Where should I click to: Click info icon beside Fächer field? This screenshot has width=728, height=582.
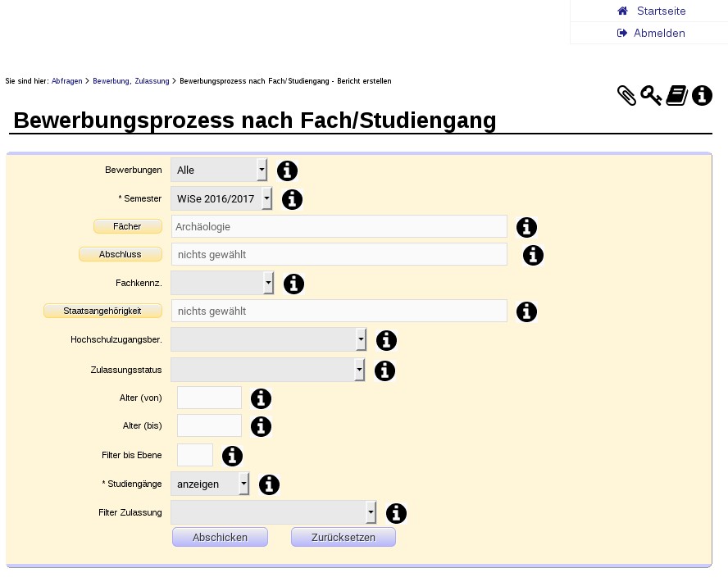pyautogui.click(x=526, y=227)
